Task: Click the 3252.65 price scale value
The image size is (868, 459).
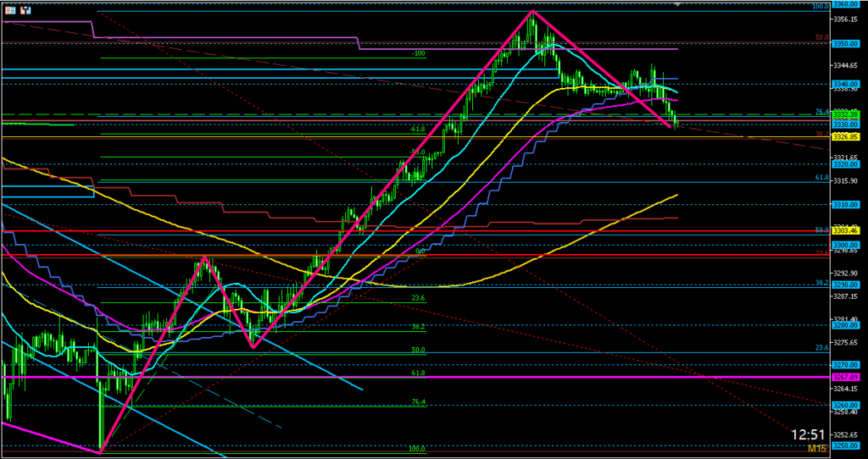Action: pyautogui.click(x=845, y=434)
